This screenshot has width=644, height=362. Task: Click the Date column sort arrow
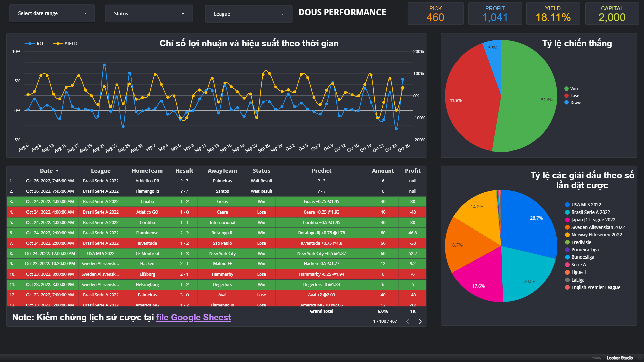point(57,171)
